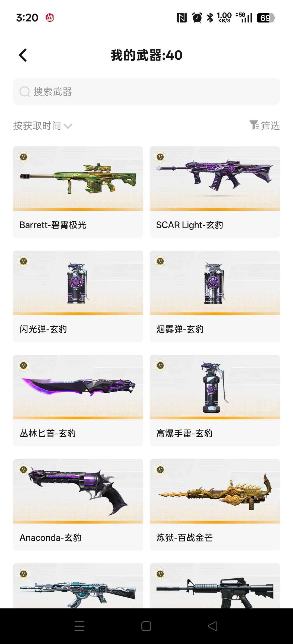Select the SCAR Light-玄豹 rifle thumbnail
This screenshot has width=293, height=644.
pyautogui.click(x=215, y=178)
